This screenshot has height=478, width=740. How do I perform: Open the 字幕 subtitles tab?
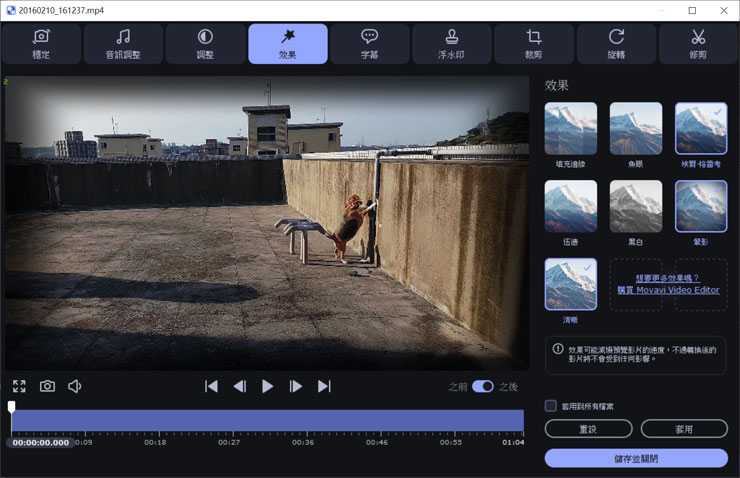pyautogui.click(x=370, y=44)
